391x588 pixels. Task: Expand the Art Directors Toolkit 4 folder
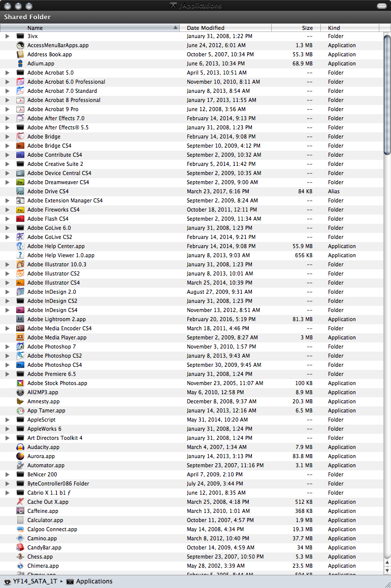click(7, 438)
